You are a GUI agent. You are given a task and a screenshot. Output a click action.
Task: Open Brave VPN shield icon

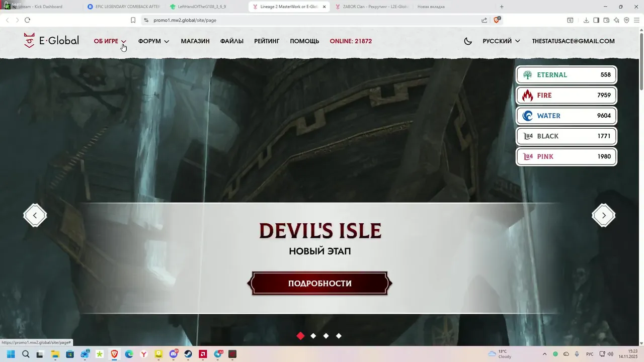[x=626, y=20]
